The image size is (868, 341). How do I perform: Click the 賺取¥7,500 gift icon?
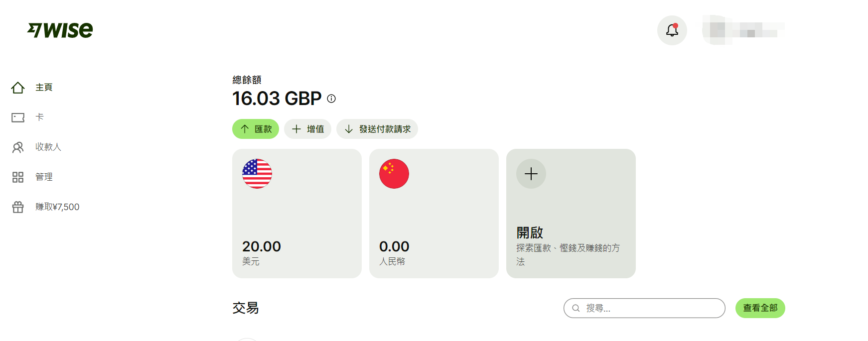coord(18,207)
